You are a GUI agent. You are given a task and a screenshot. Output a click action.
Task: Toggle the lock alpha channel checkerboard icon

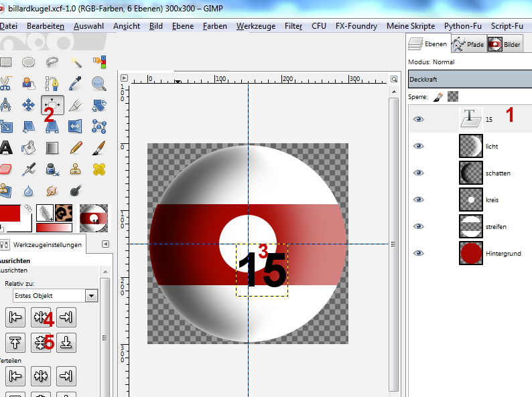pyautogui.click(x=454, y=97)
